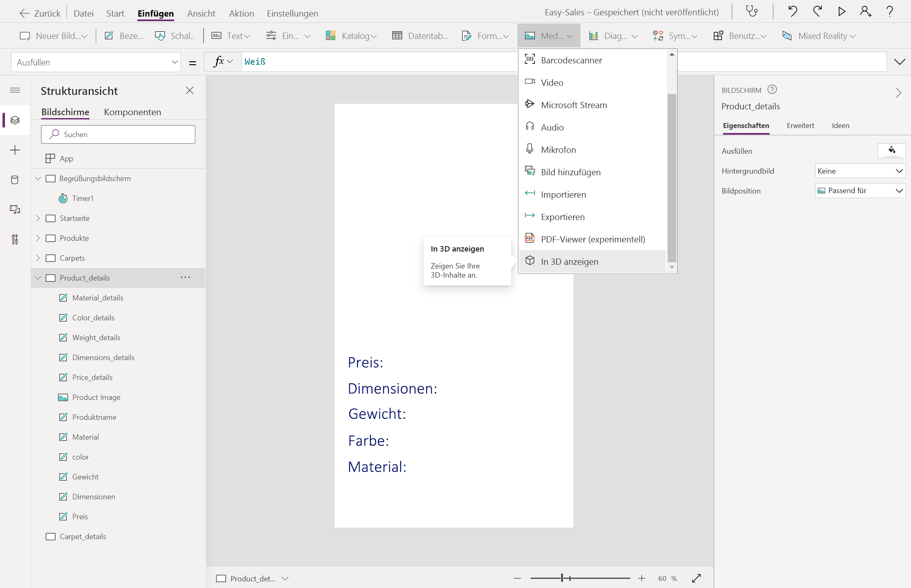Click the Ausfüllen fill color swatch

(892, 151)
